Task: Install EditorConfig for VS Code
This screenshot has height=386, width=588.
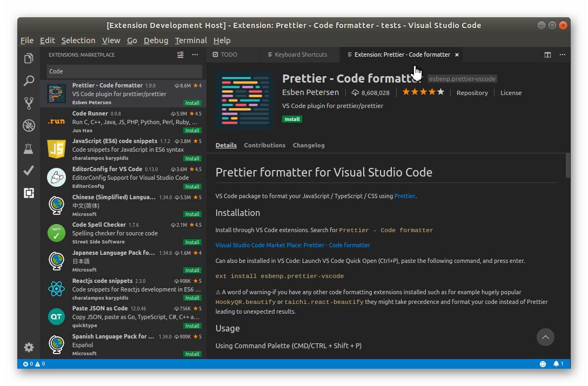Action: (x=192, y=187)
